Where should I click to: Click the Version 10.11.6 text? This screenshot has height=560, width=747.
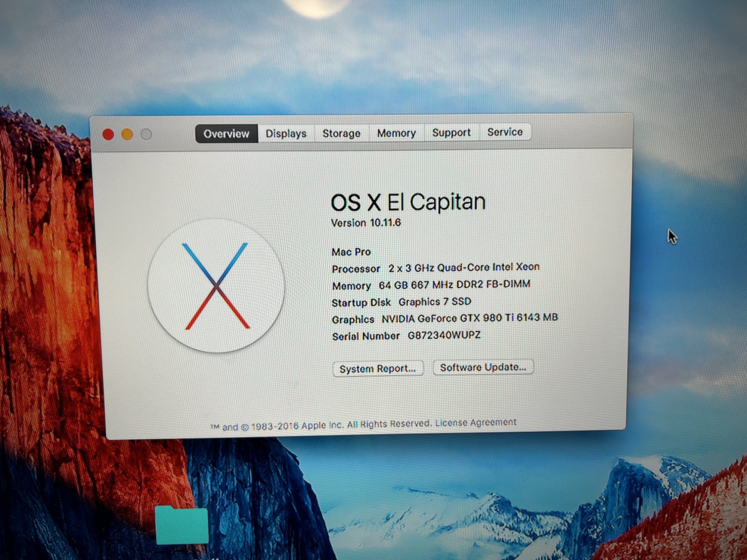[x=366, y=223]
